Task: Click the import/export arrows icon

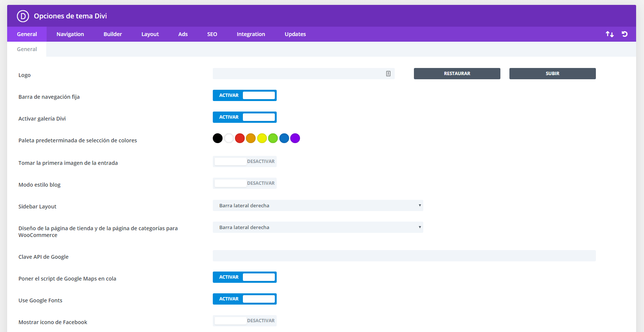Action: click(610, 34)
